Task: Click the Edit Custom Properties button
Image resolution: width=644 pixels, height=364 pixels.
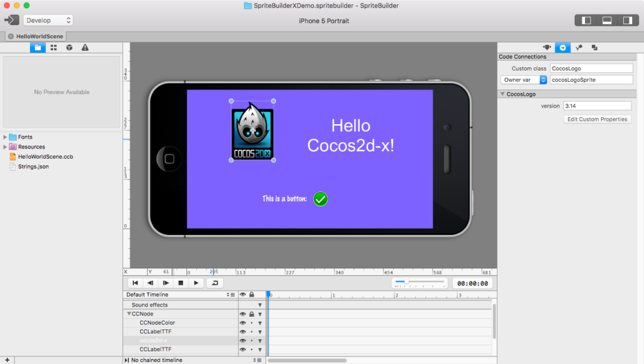Action: tap(596, 119)
